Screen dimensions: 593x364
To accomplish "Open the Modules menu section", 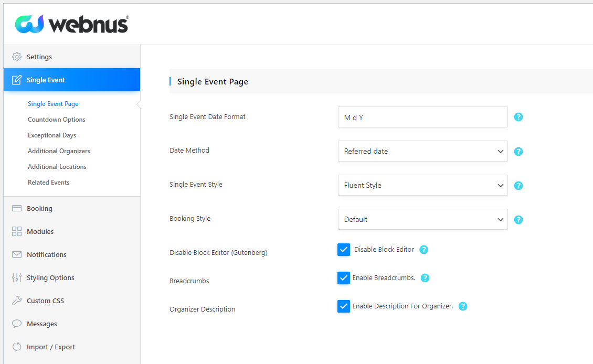I will (x=72, y=231).
